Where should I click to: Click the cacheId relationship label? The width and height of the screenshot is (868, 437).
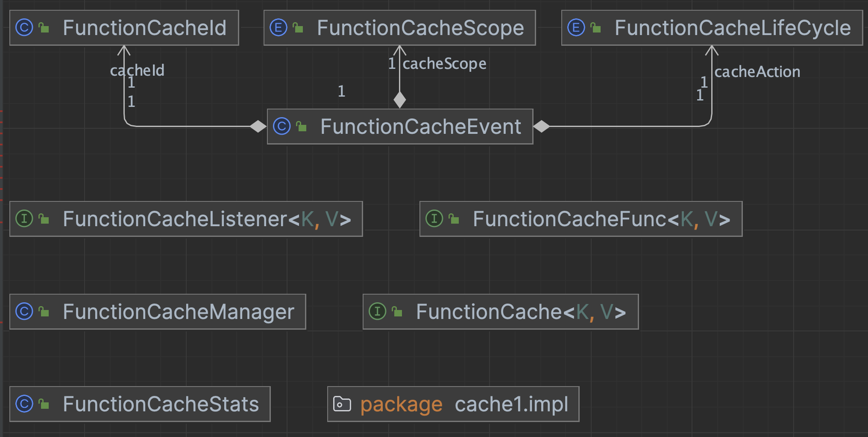[x=137, y=70]
